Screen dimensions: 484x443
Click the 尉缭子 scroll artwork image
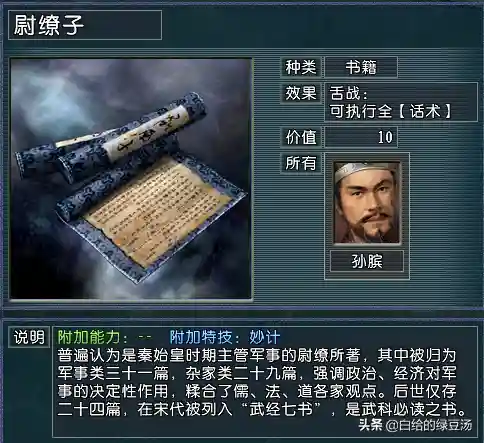[131, 179]
